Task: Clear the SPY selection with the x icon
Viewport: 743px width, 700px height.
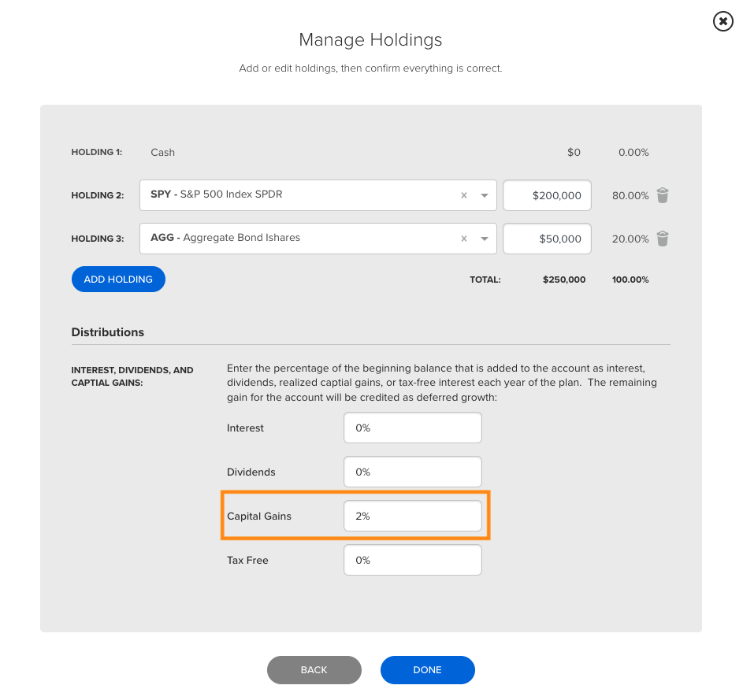Action: click(464, 195)
